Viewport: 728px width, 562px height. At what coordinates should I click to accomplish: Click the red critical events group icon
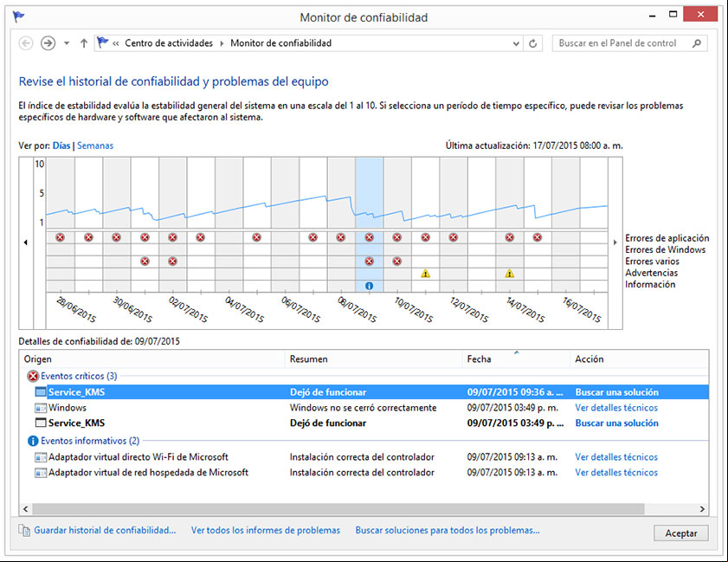pyautogui.click(x=33, y=376)
